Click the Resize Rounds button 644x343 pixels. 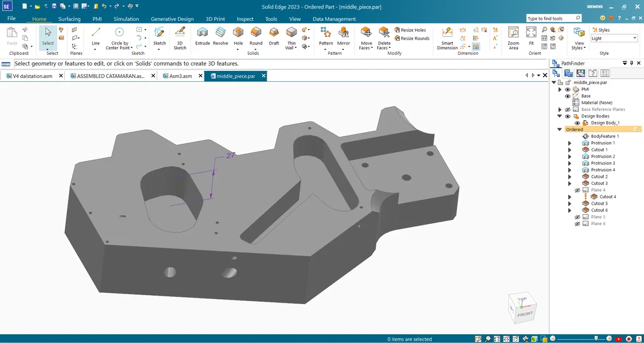412,38
